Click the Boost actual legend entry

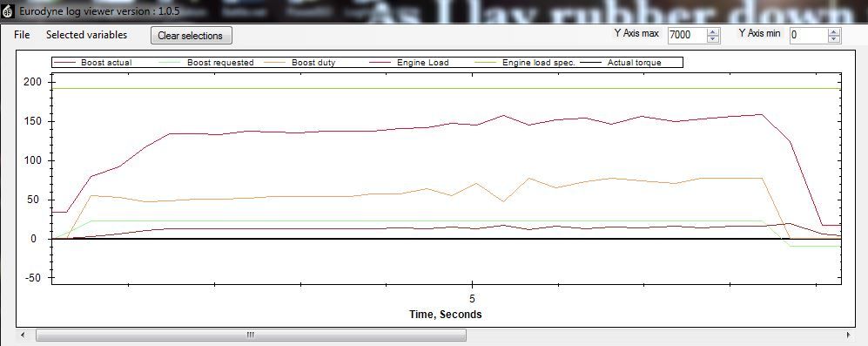[x=93, y=63]
